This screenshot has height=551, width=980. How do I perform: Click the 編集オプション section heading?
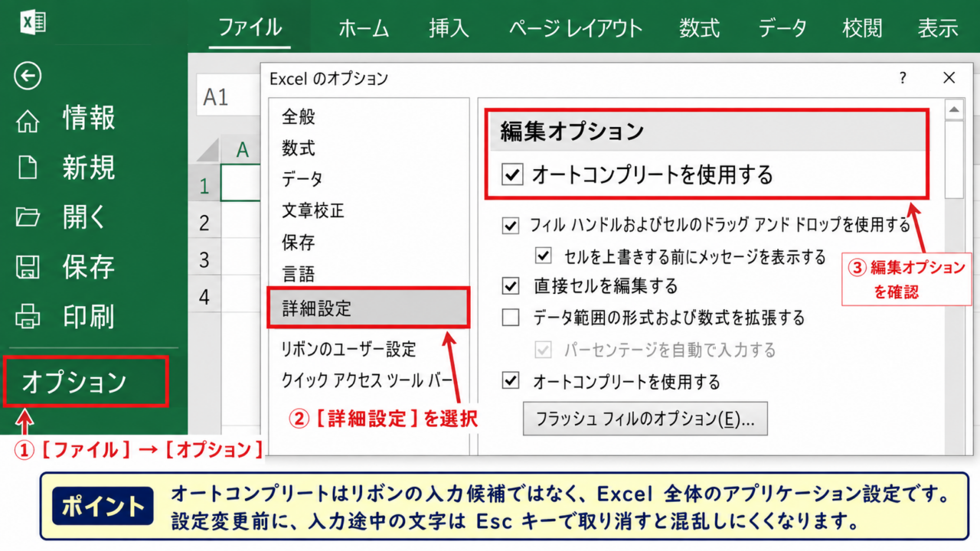point(573,132)
